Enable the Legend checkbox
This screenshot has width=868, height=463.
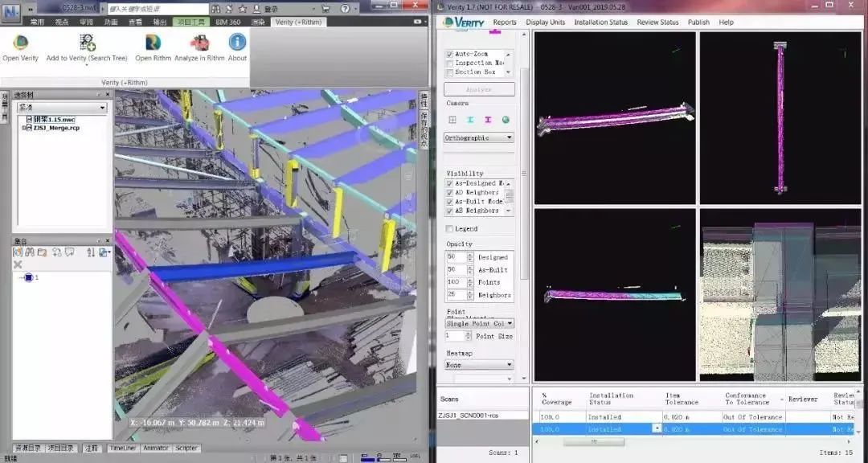point(449,229)
